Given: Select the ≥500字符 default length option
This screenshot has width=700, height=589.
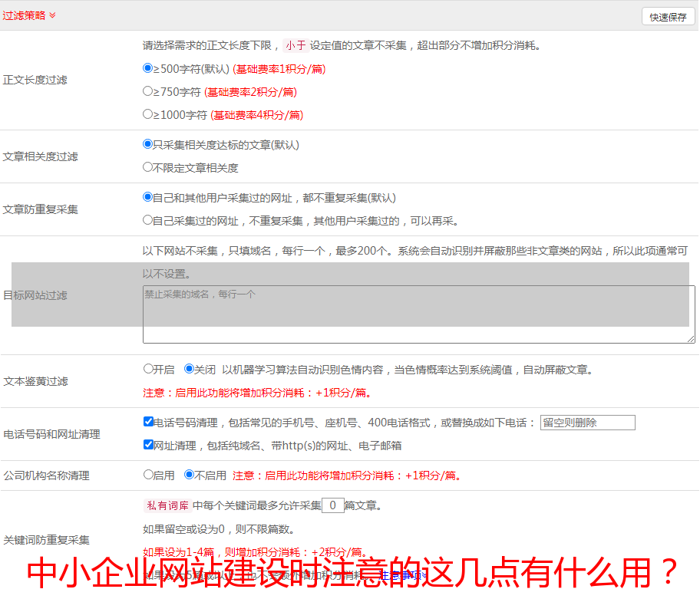Looking at the screenshot, I should point(148,68).
